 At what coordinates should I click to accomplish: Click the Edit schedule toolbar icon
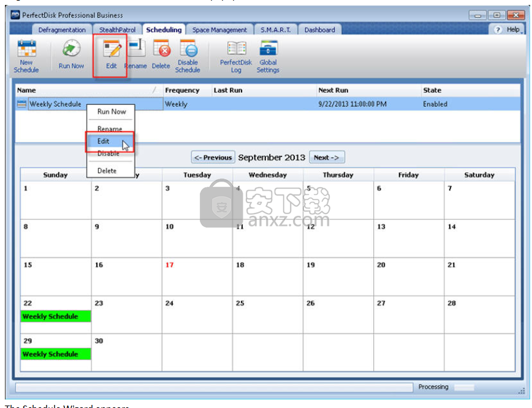tap(112, 48)
